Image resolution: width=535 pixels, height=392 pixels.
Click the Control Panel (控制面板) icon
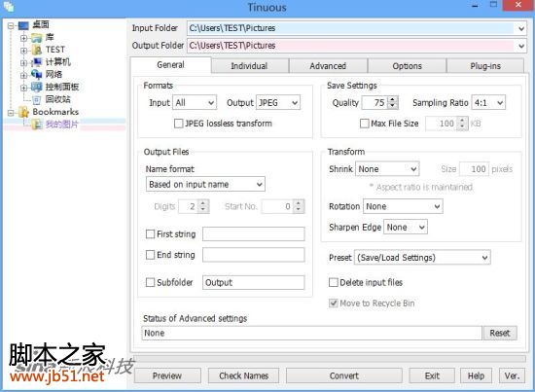(x=37, y=87)
